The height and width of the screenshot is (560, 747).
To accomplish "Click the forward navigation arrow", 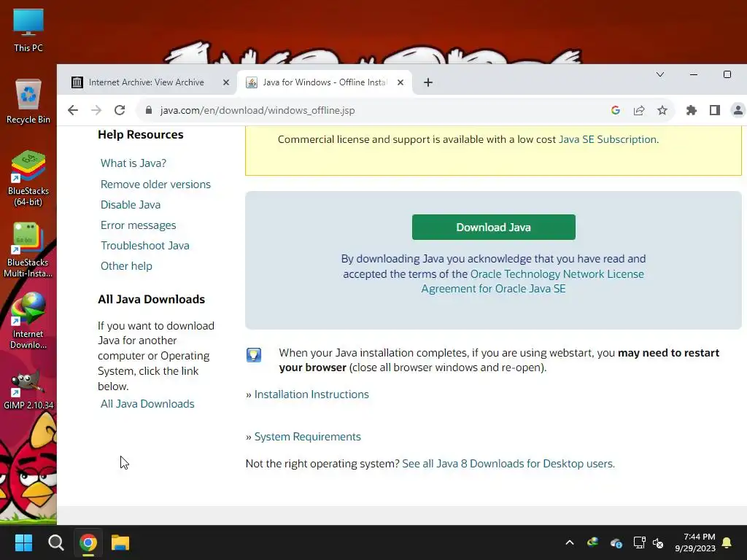I will coord(96,111).
